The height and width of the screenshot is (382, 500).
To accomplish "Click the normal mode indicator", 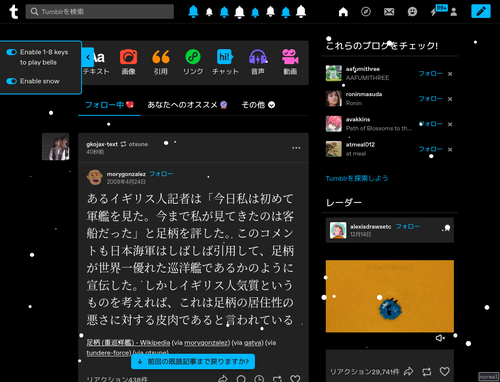I will click(489, 377).
